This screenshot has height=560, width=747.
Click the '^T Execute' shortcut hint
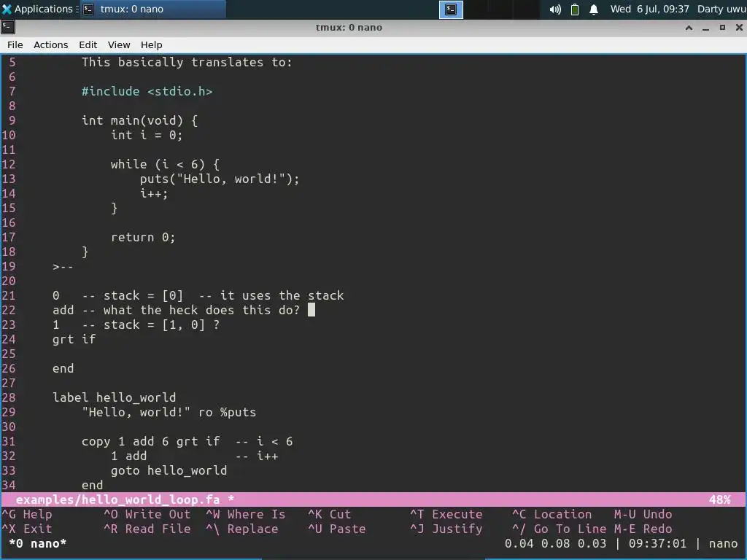coord(446,514)
